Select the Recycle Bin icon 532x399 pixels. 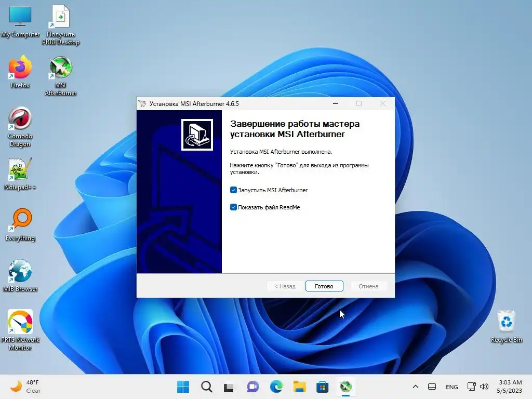point(506,326)
